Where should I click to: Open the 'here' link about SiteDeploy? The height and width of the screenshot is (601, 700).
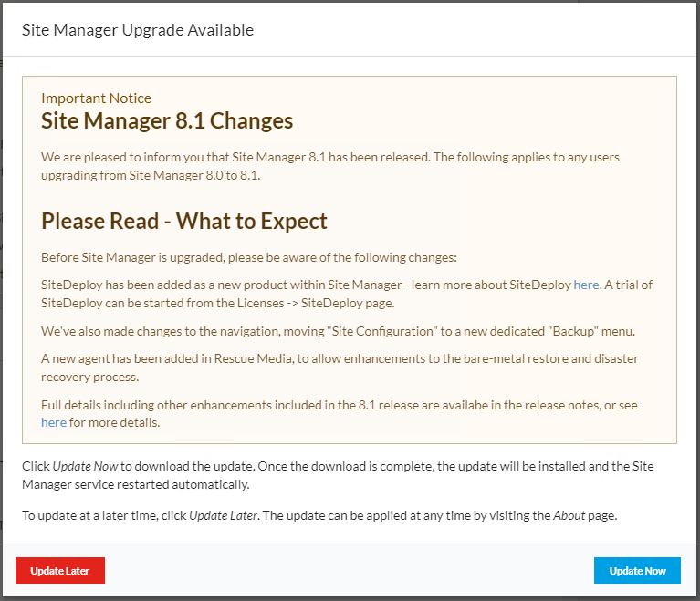pyautogui.click(x=586, y=285)
